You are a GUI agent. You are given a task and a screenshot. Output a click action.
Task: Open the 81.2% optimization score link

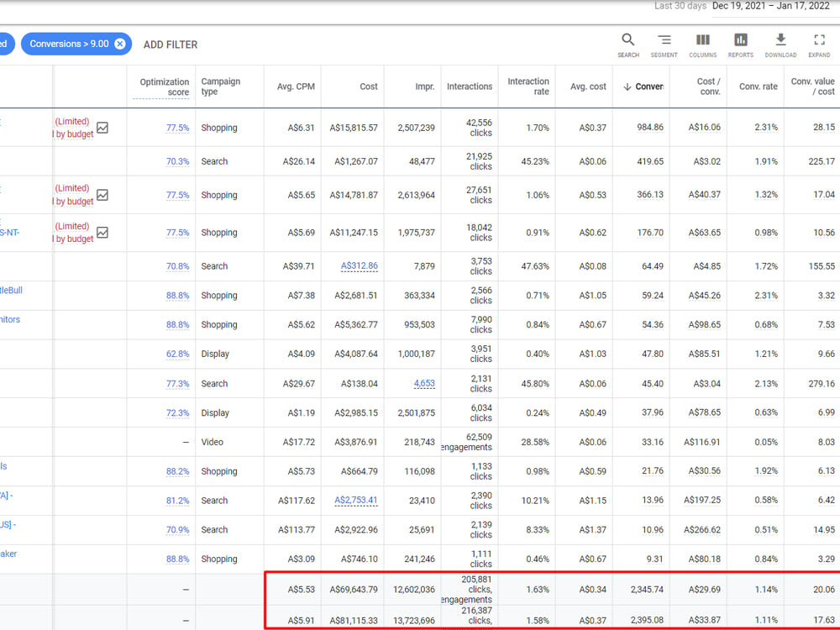[x=177, y=501]
